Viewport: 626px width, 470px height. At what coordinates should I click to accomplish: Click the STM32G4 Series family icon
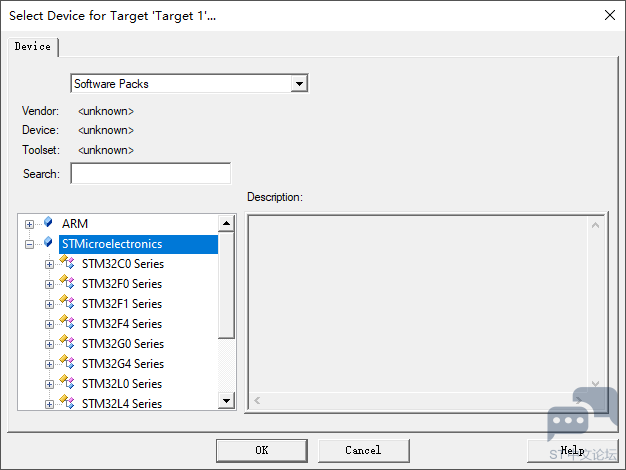pyautogui.click(x=67, y=362)
